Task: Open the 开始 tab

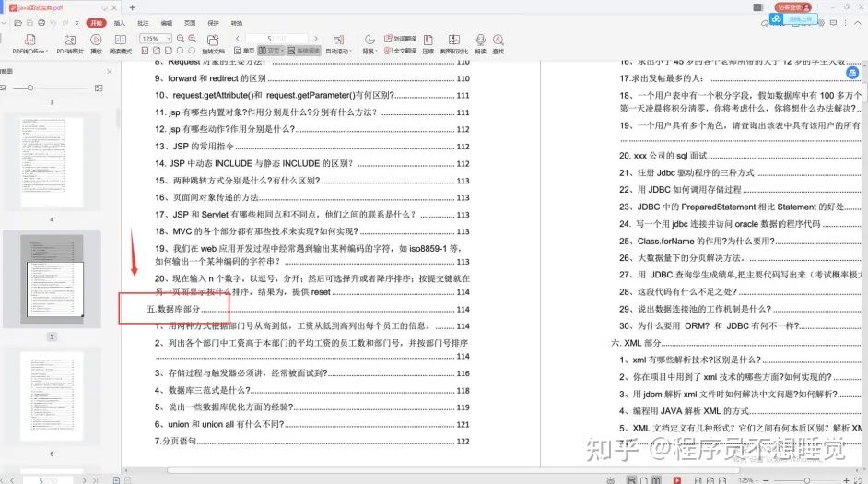Action: click(97, 23)
